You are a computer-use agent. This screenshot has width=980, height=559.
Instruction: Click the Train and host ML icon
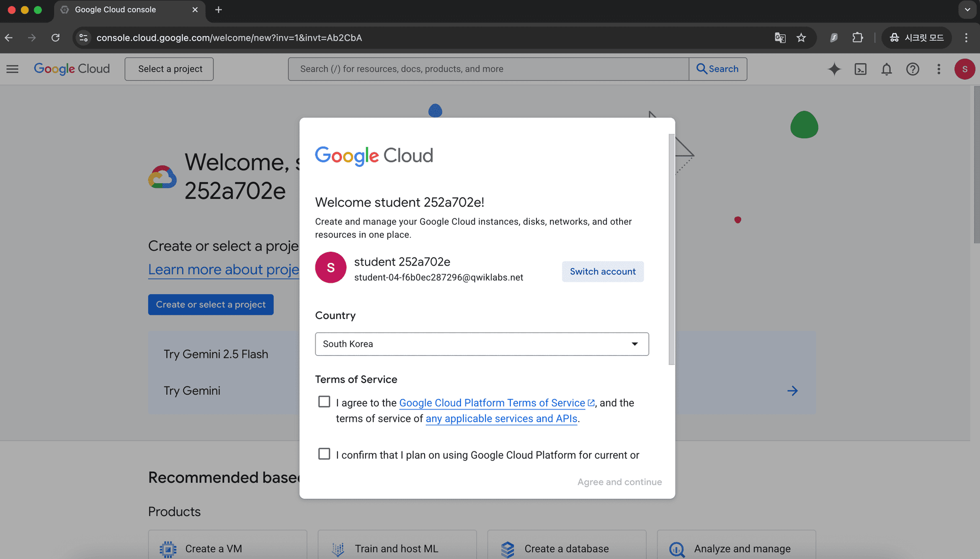[x=338, y=549]
